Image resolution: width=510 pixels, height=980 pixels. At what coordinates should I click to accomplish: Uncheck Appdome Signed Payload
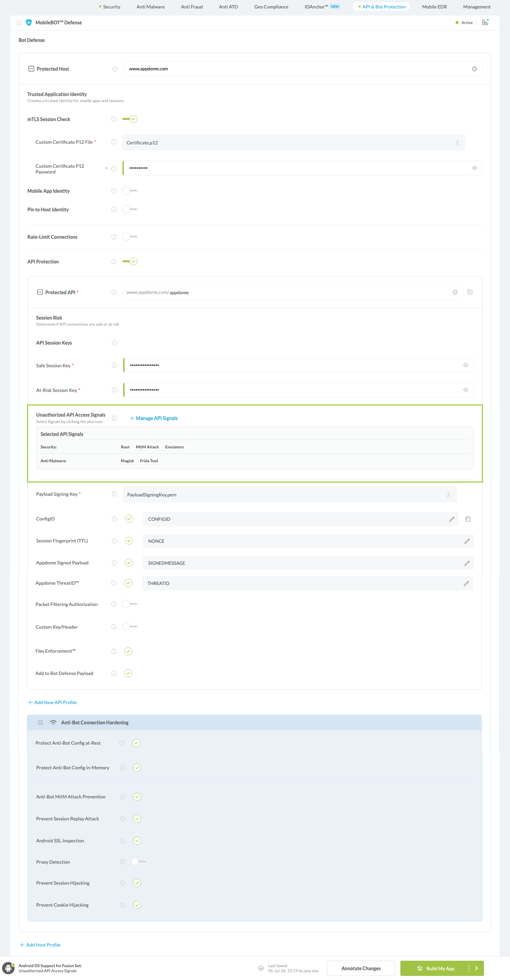[129, 563]
